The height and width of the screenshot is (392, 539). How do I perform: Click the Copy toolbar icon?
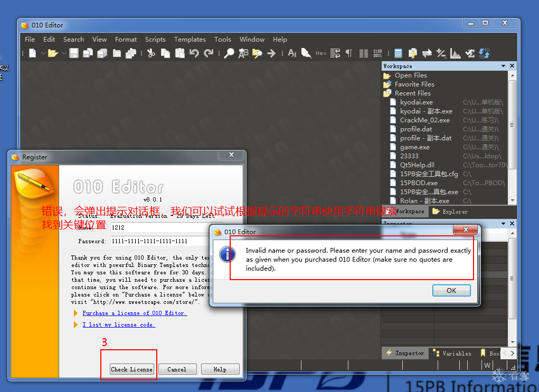[x=165, y=53]
